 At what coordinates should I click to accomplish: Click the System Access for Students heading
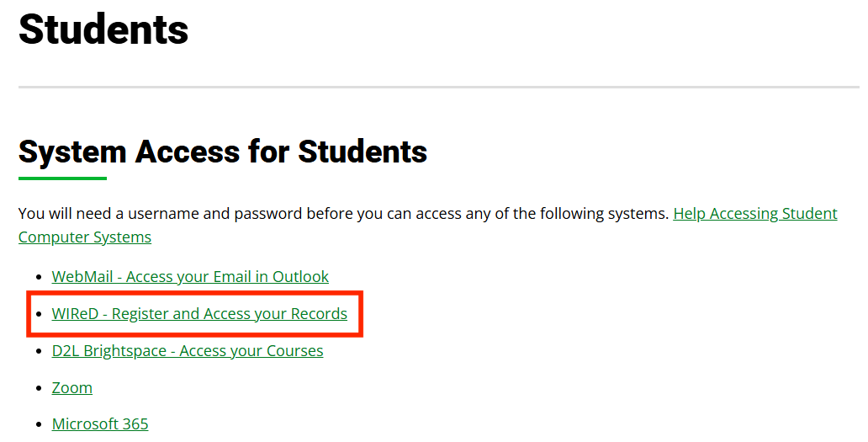[223, 152]
